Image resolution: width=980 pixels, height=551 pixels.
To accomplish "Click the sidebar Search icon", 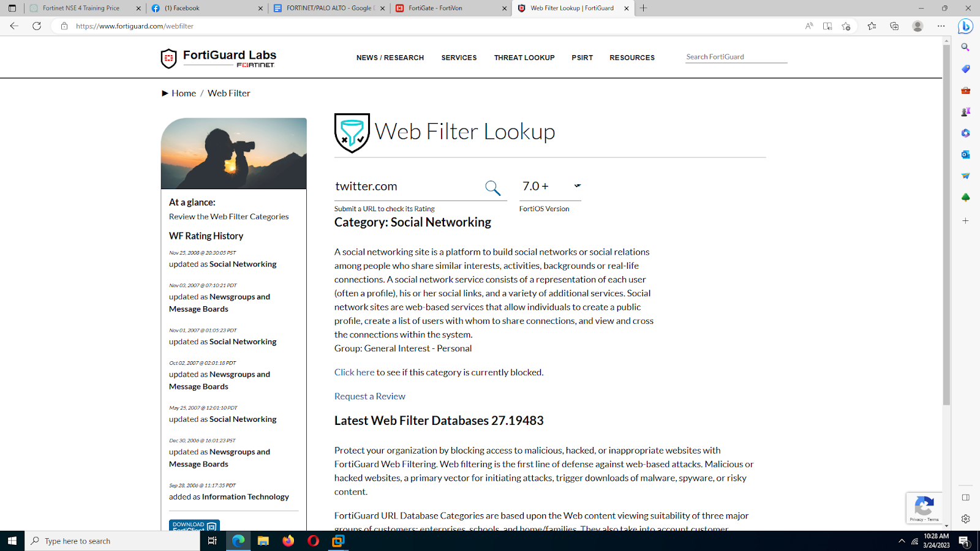I will (965, 47).
